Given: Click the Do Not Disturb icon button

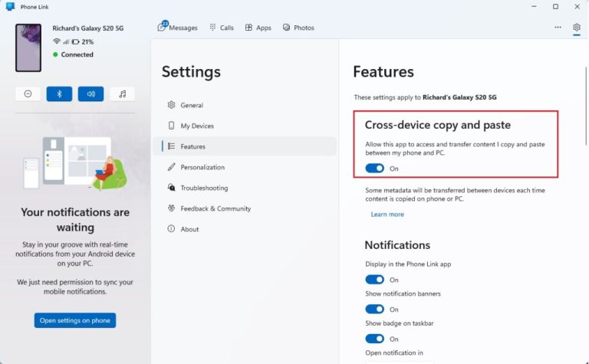Looking at the screenshot, I should [28, 93].
